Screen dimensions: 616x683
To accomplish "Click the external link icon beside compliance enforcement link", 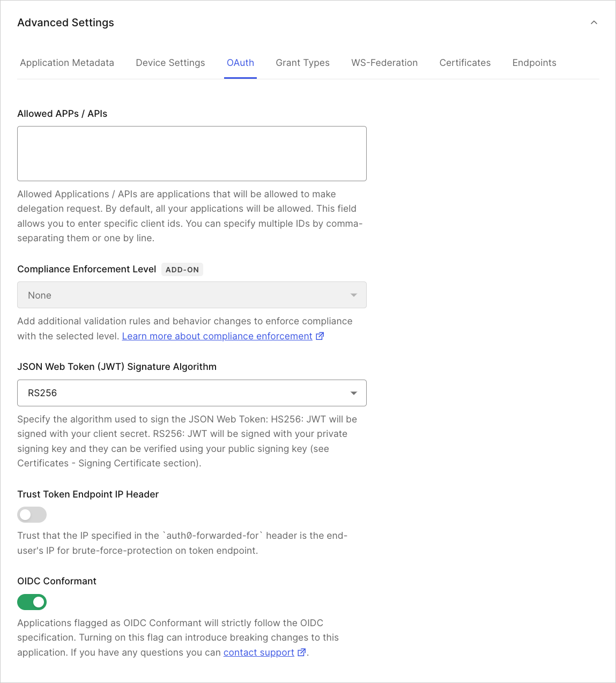I will point(320,336).
